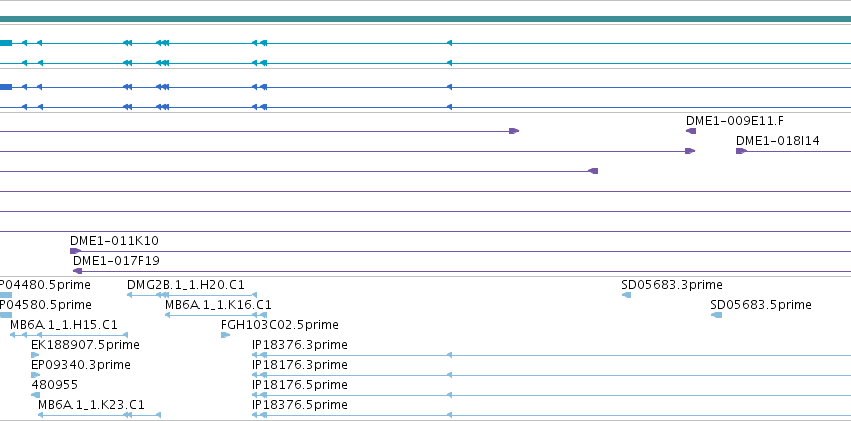Select the cyan transcript's terminal exon box
851x421 pixels.
(x=6, y=43)
